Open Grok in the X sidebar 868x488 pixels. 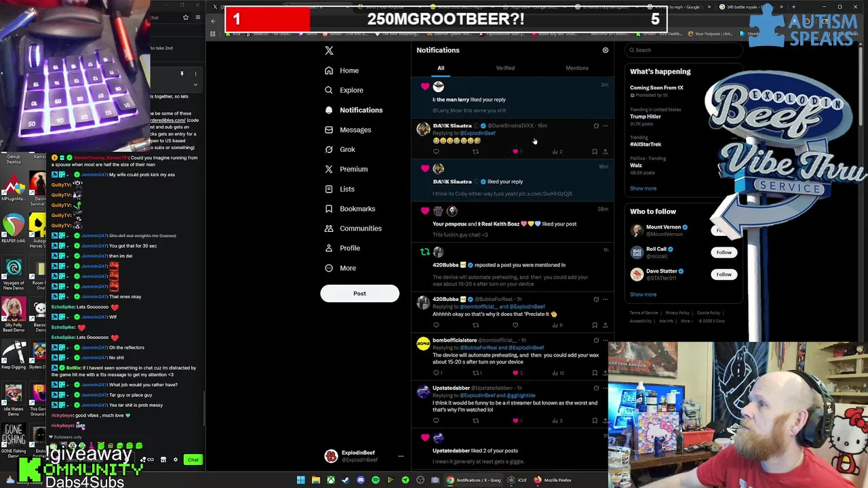coord(340,149)
